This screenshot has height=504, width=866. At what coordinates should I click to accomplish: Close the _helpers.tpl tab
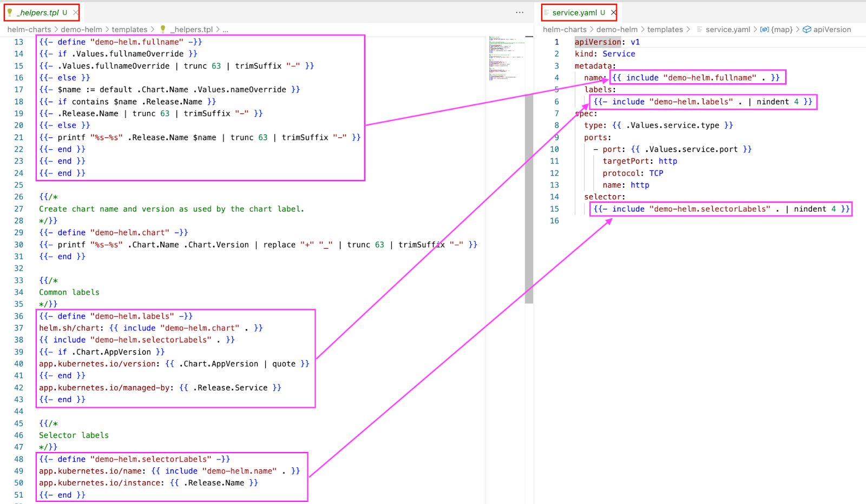76,12
